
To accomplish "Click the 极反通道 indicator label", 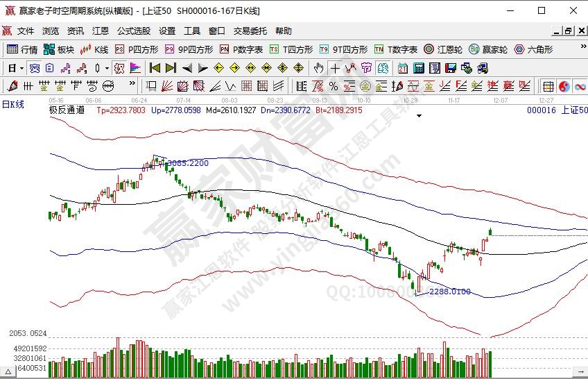I will [x=67, y=110].
